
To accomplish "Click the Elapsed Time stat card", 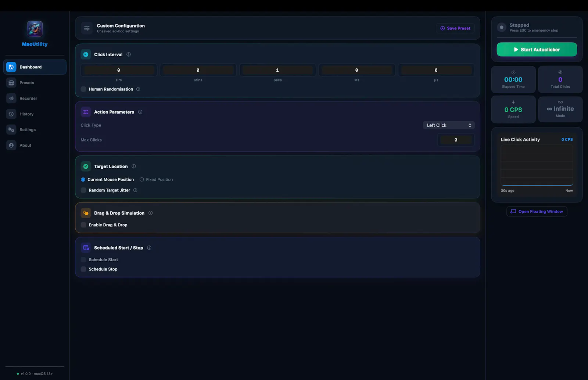I will point(513,79).
